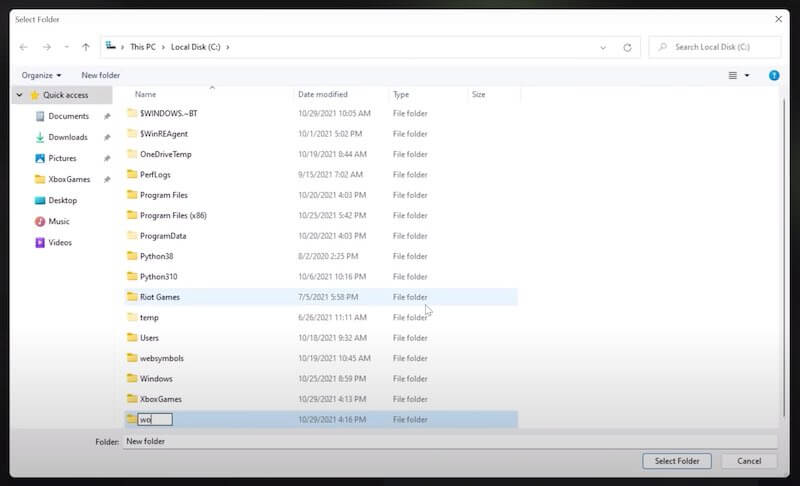This screenshot has height=486, width=800.
Task: Go forward with the right arrow
Action: click(46, 47)
